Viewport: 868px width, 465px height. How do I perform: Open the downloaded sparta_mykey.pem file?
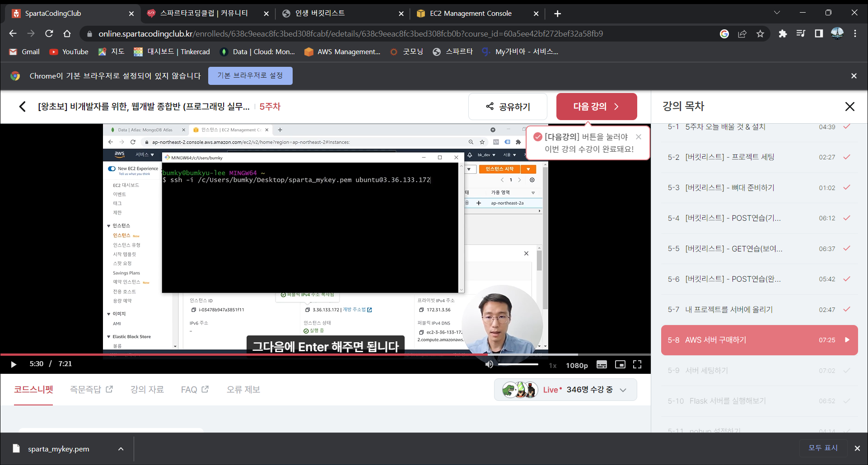pyautogui.click(x=58, y=449)
